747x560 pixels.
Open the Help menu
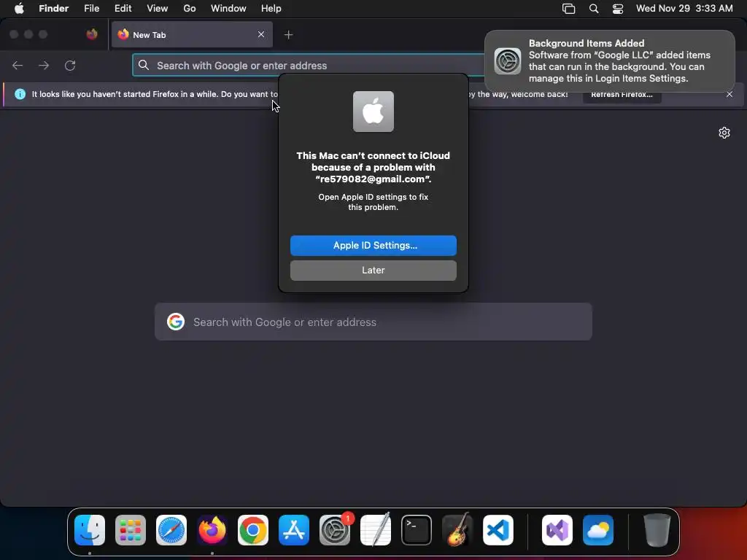point(271,8)
